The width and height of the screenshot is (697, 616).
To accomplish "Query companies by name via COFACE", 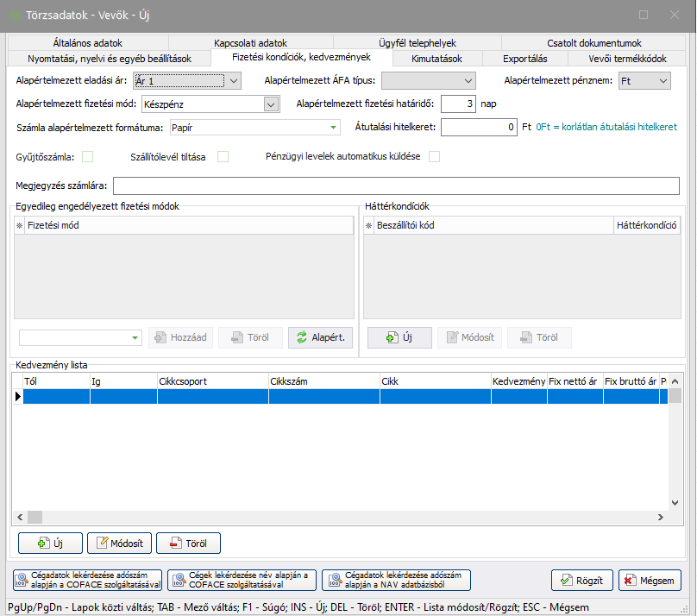I will [x=242, y=580].
